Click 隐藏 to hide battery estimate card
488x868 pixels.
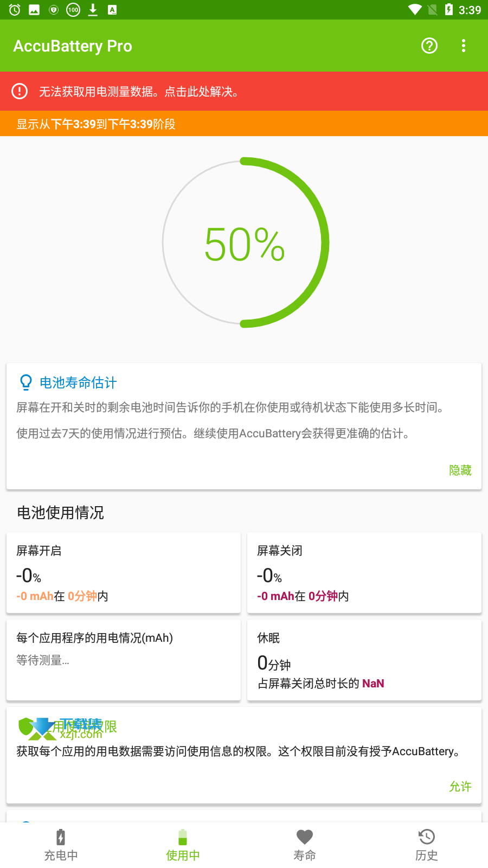(x=460, y=470)
